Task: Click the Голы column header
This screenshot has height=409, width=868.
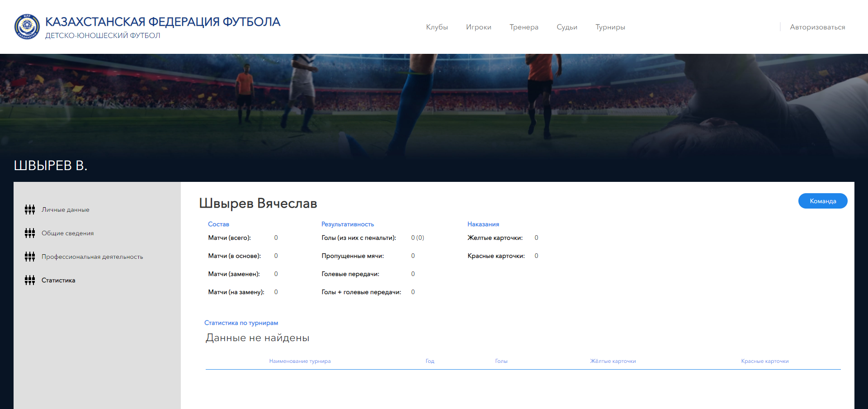Action: [x=501, y=361]
